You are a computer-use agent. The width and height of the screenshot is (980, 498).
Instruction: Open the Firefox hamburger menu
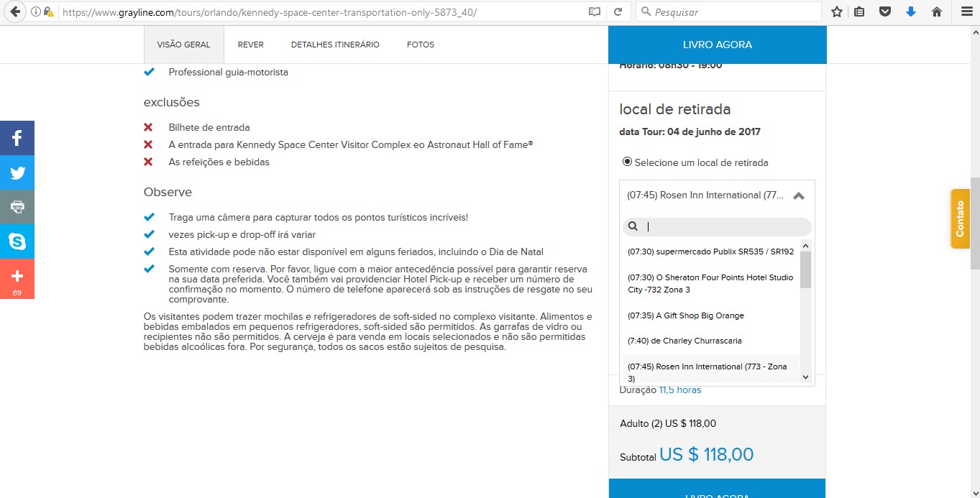966,12
